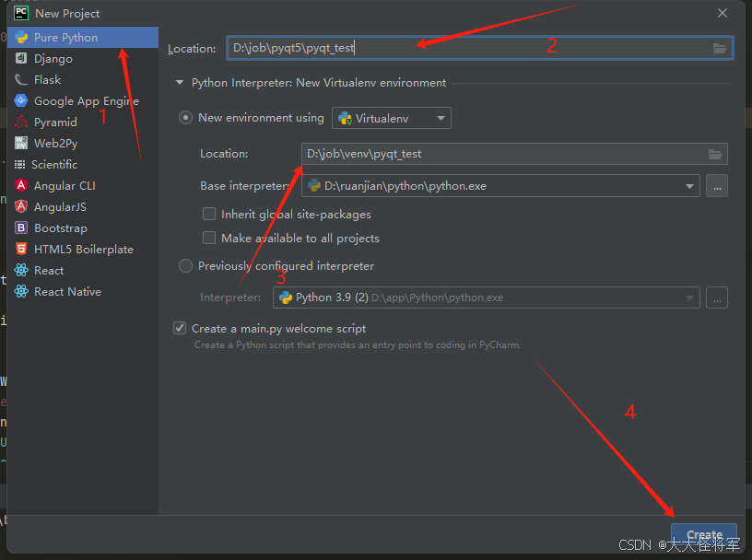Click the AngularJS icon

21,206
